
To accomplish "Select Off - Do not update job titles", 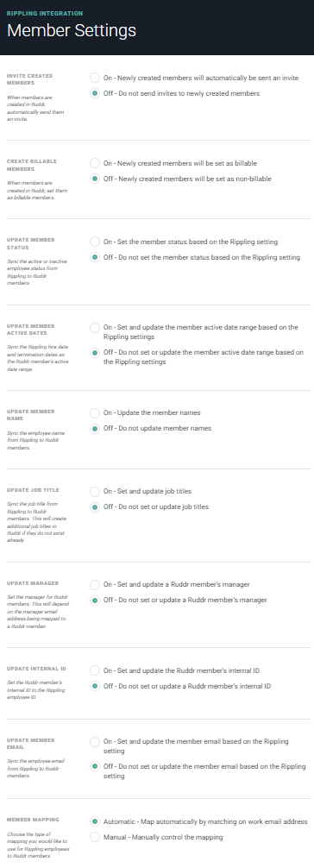I will pyautogui.click(x=95, y=506).
